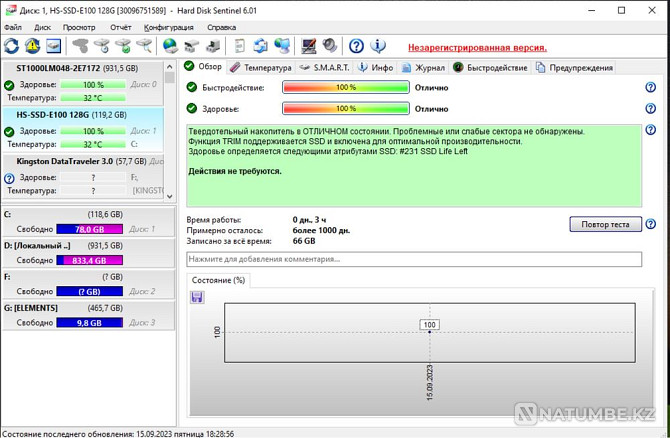Click green check icon of HS-SSD-E100 disk
Viewport: 670px width, 438px height.
pyautogui.click(x=9, y=132)
